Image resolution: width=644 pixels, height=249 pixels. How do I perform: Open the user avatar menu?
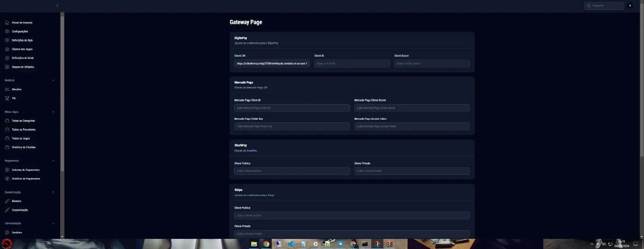[630, 6]
